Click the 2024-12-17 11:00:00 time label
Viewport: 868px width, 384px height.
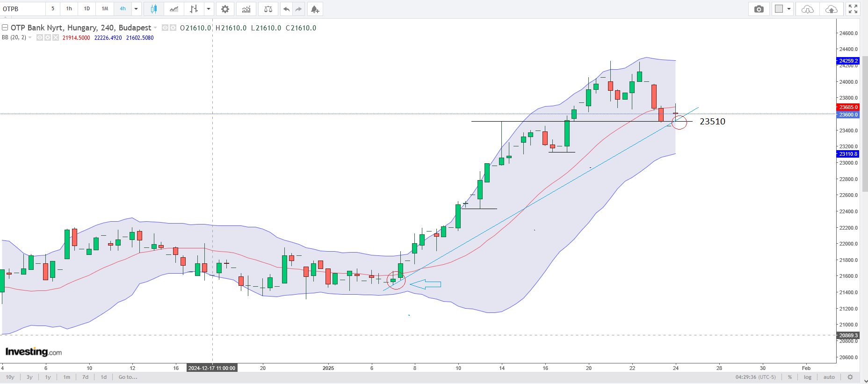point(212,368)
